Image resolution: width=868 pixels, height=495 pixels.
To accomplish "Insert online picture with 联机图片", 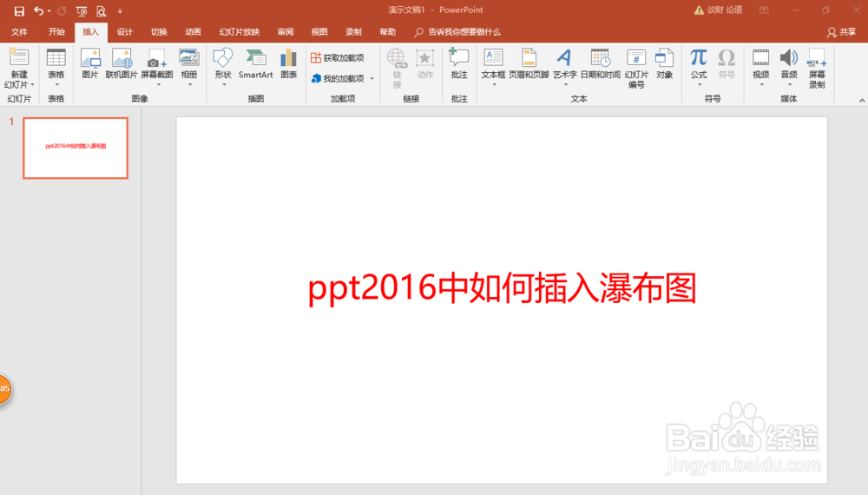I will point(122,63).
